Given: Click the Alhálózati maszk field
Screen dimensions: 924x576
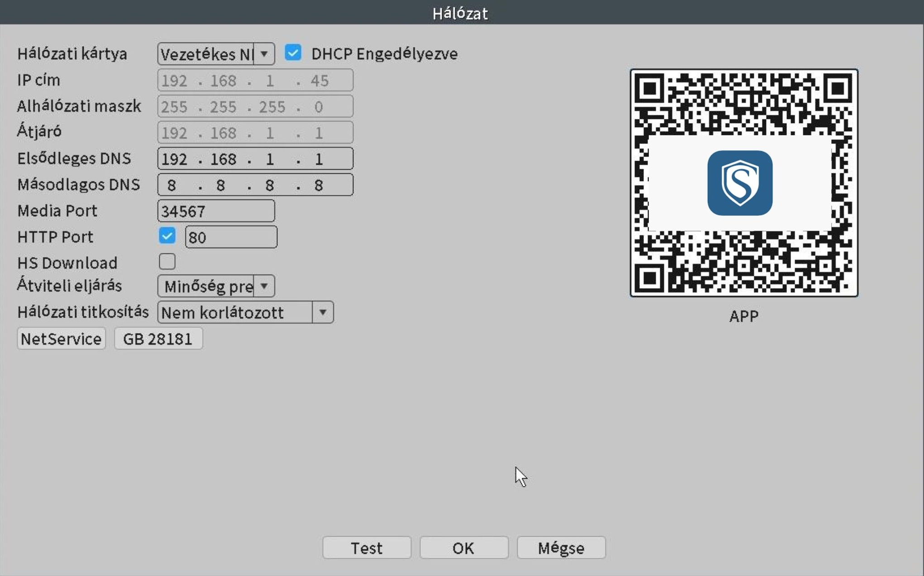Looking at the screenshot, I should (255, 107).
